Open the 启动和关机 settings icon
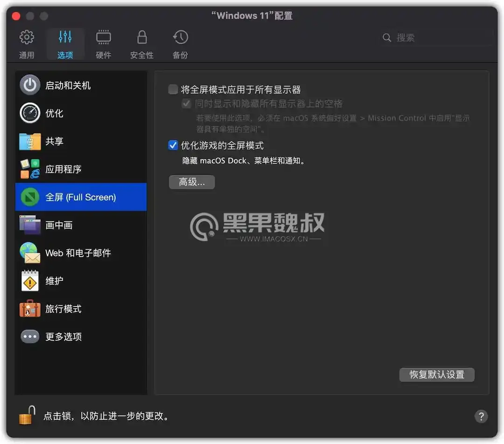The height and width of the screenshot is (444, 504). pyautogui.click(x=29, y=85)
